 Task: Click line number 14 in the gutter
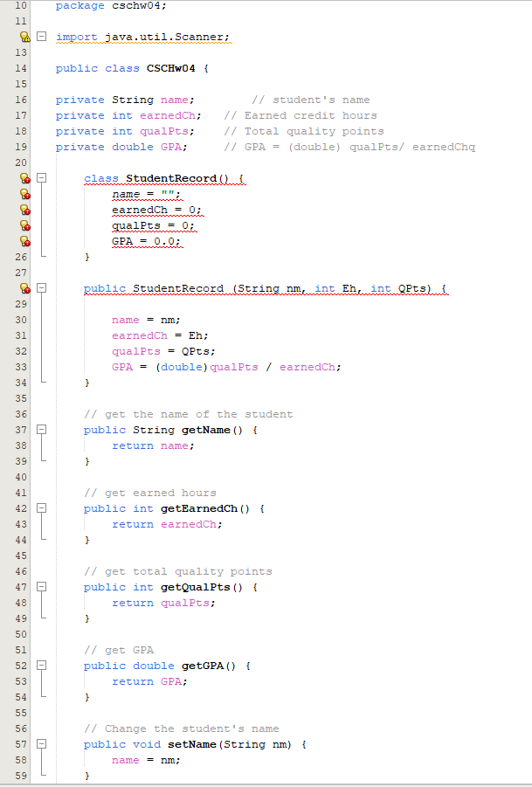pos(21,68)
